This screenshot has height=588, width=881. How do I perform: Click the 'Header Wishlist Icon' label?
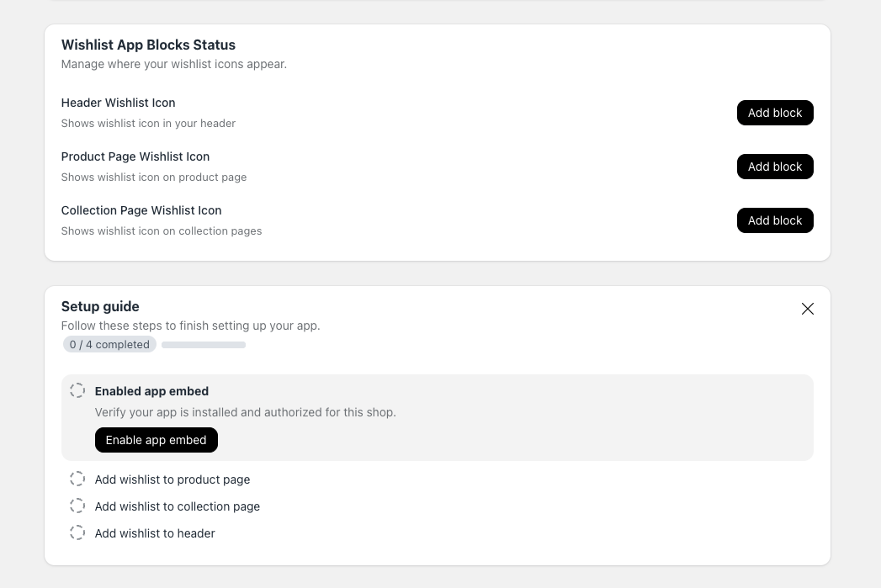point(119,103)
